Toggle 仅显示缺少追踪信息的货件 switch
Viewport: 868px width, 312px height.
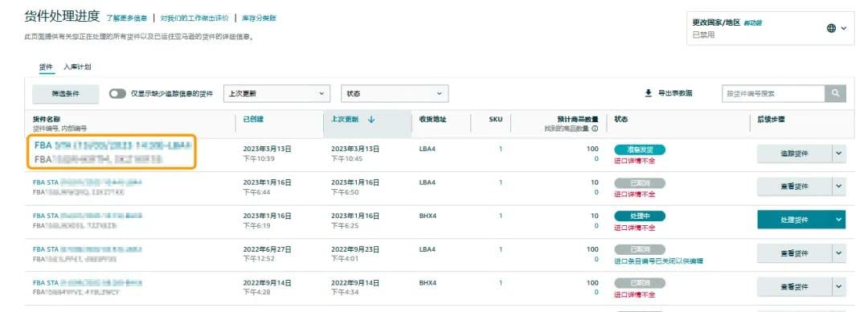pos(117,93)
